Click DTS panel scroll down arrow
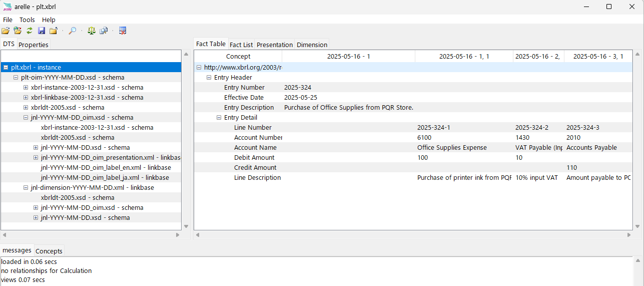This screenshot has width=644, height=286. point(186,226)
